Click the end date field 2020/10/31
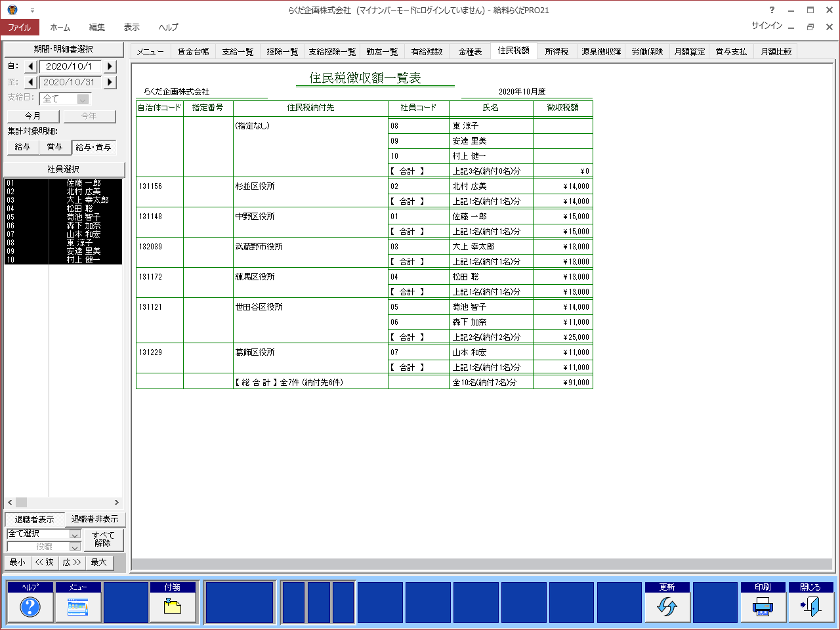Screen dimensions: 840x630 [x=70, y=82]
